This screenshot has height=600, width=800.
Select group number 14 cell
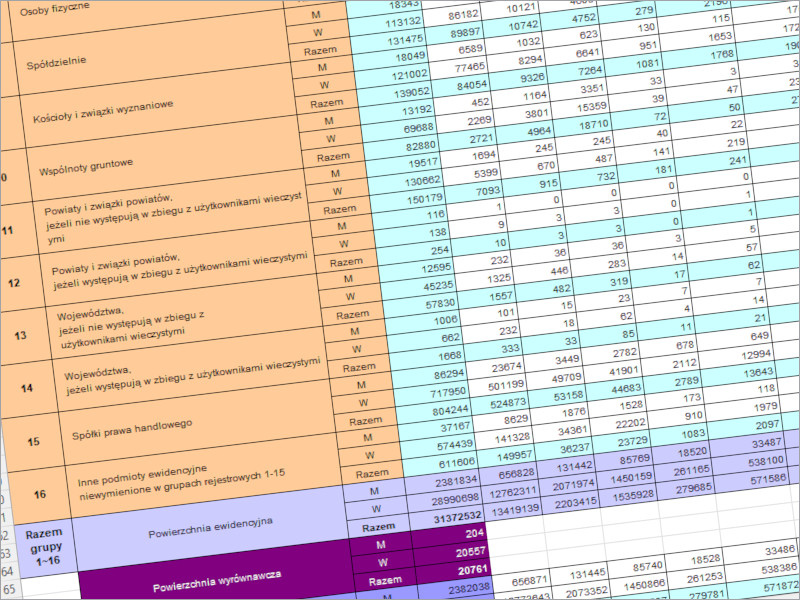(x=27, y=388)
